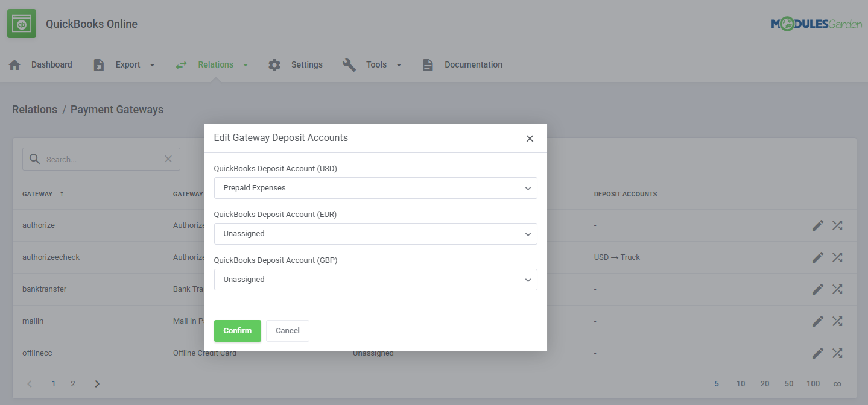868x405 pixels.
Task: Expand the Relations menu arrow
Action: click(246, 65)
